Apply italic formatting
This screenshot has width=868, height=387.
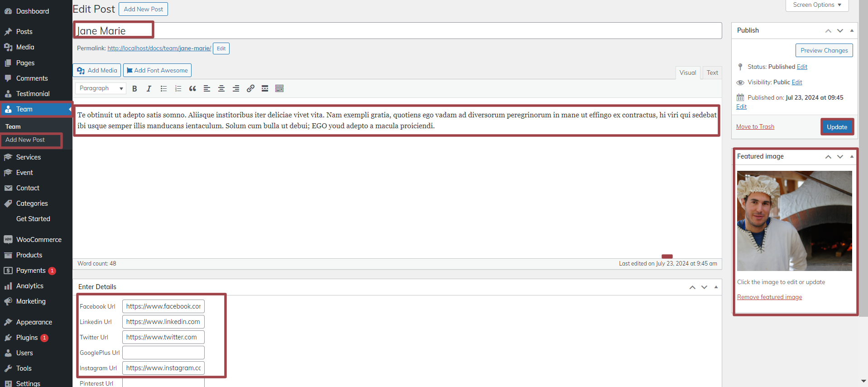click(149, 88)
